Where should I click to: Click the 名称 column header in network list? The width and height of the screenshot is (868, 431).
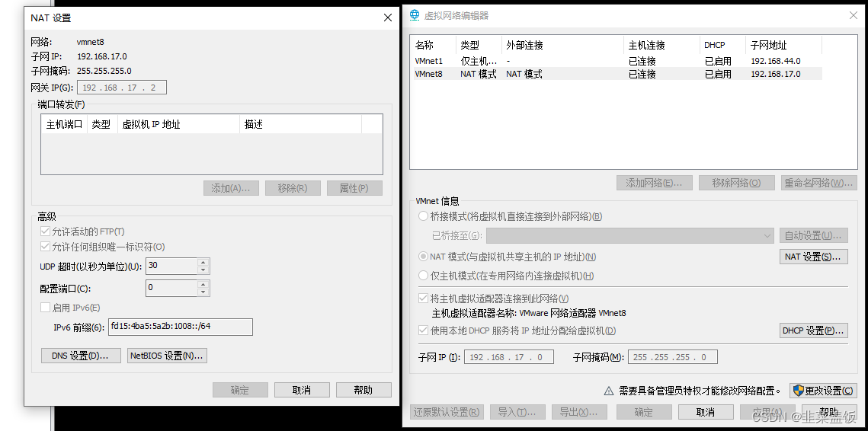pyautogui.click(x=434, y=46)
